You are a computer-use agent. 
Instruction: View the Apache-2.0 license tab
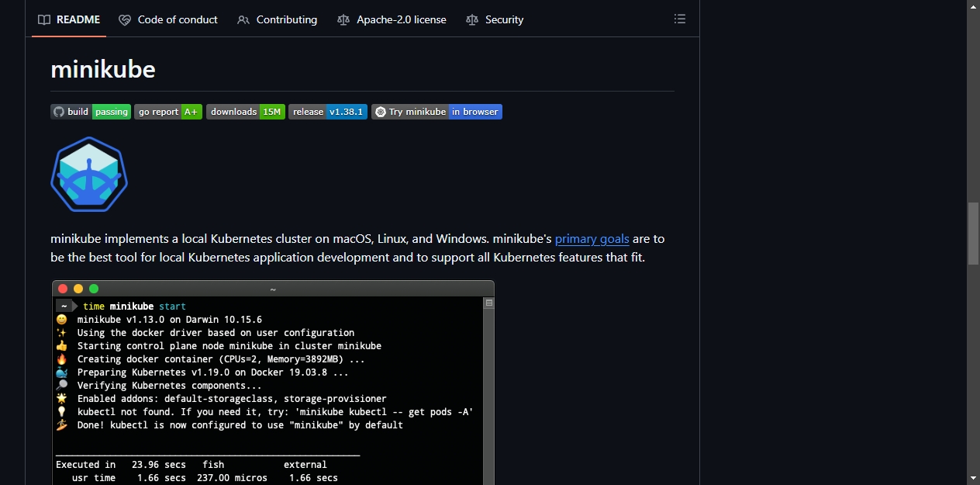click(x=392, y=19)
